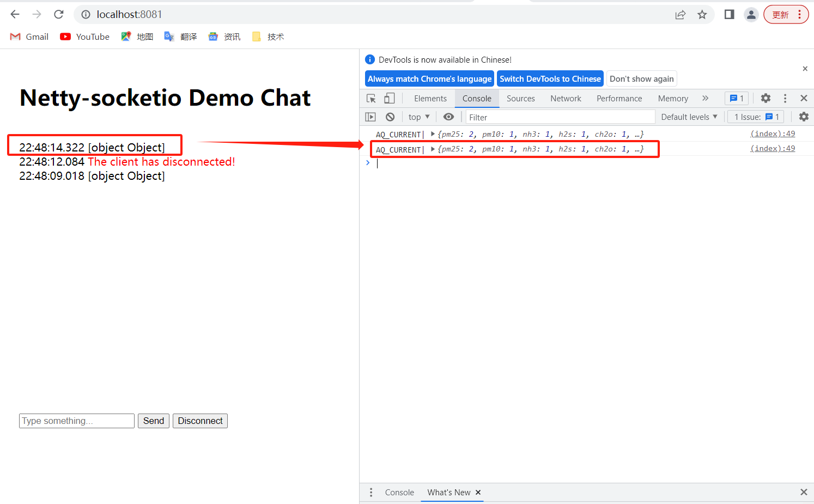Choose Always match Chrome's language
Viewport: 814px width, 504px height.
(x=429, y=78)
